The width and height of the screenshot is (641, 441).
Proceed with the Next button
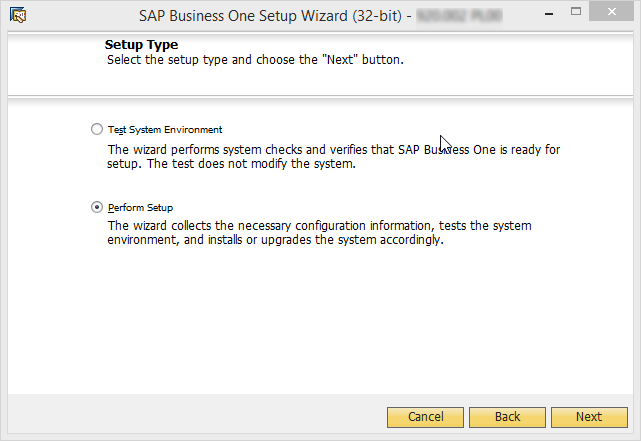tap(589, 417)
